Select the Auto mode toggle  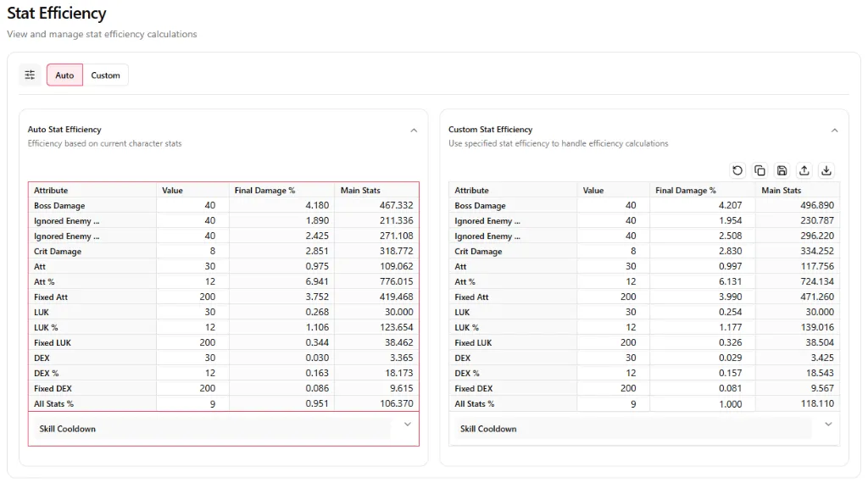tap(64, 75)
